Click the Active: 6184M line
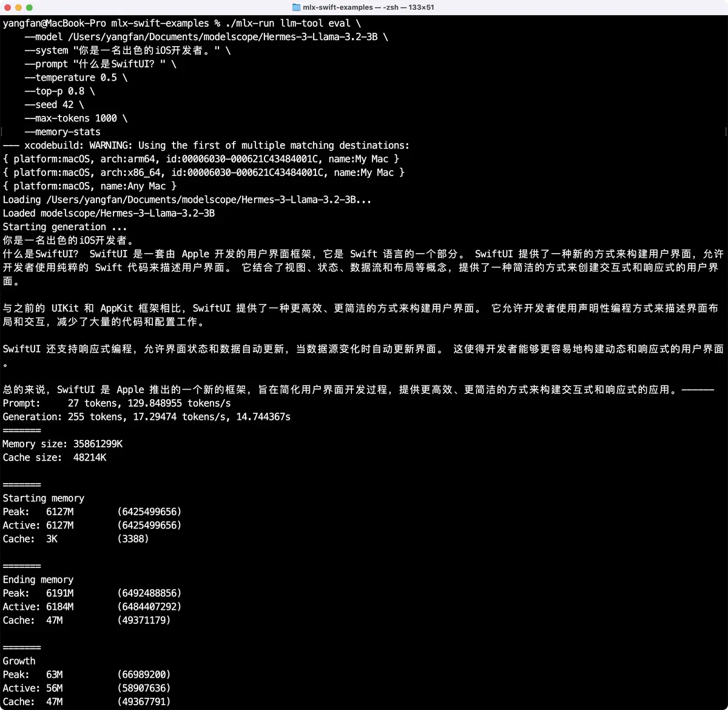This screenshot has height=710, width=728. click(x=92, y=607)
